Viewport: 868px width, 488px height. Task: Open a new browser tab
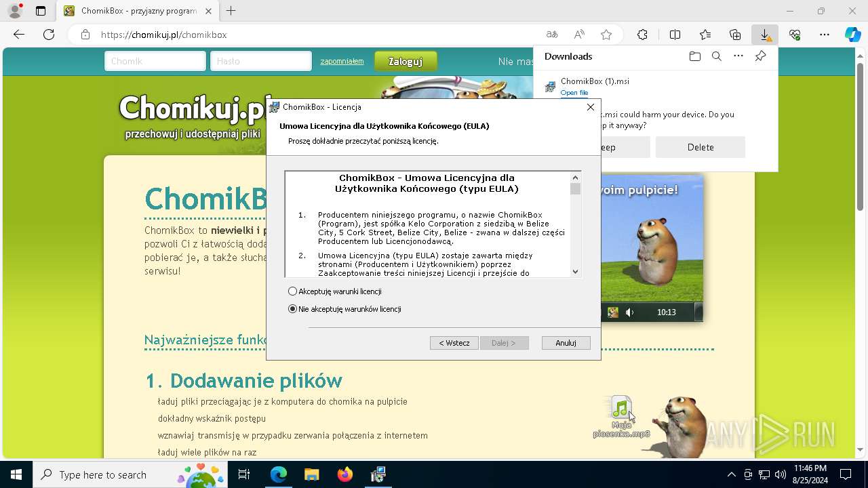[x=231, y=11]
